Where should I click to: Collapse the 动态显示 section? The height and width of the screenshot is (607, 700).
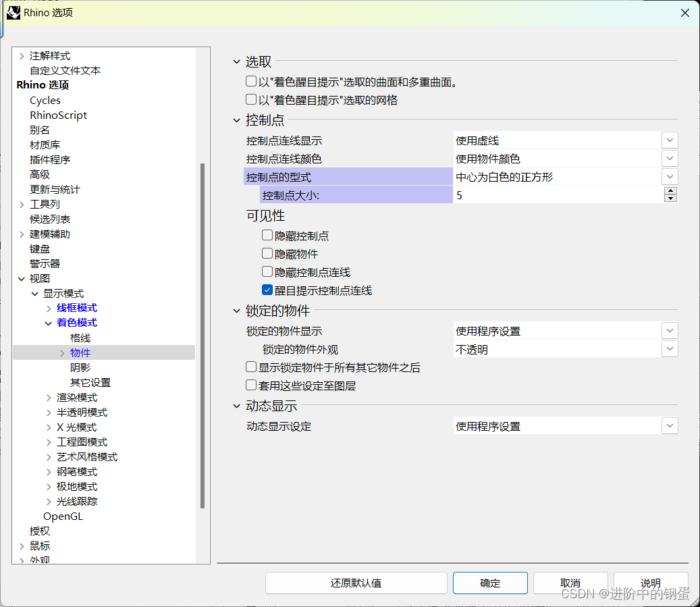coord(237,406)
